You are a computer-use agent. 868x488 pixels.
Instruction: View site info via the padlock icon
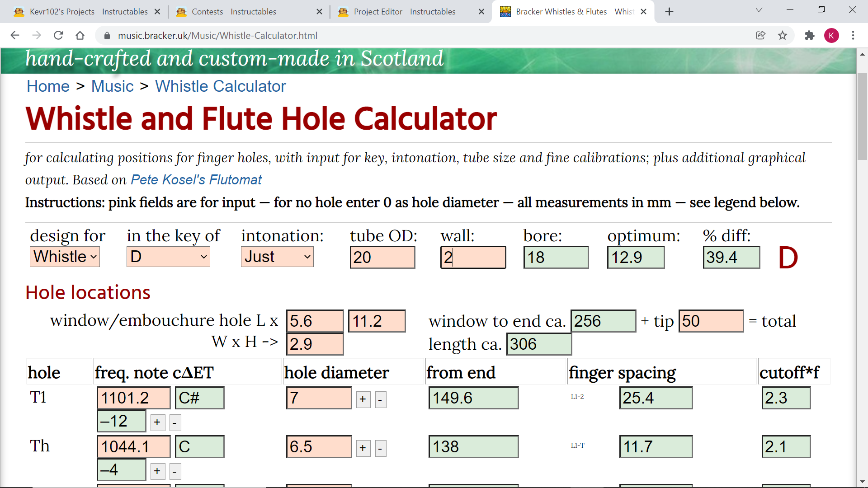(x=107, y=36)
